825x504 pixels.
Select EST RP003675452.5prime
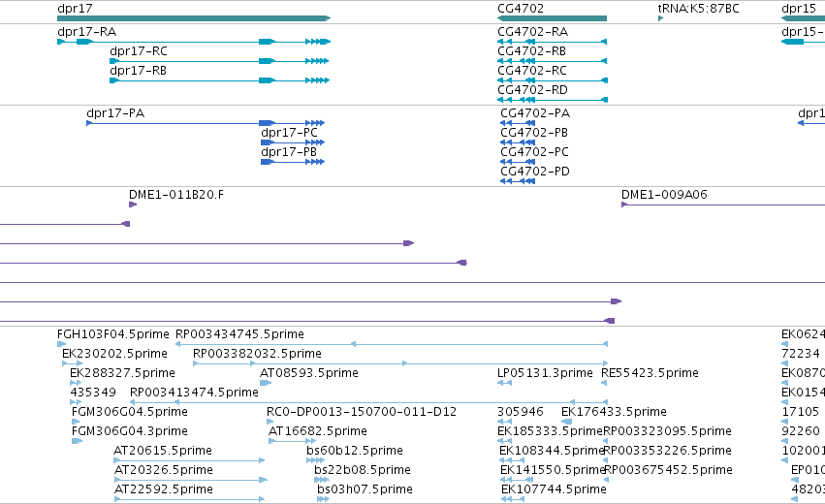668,470
